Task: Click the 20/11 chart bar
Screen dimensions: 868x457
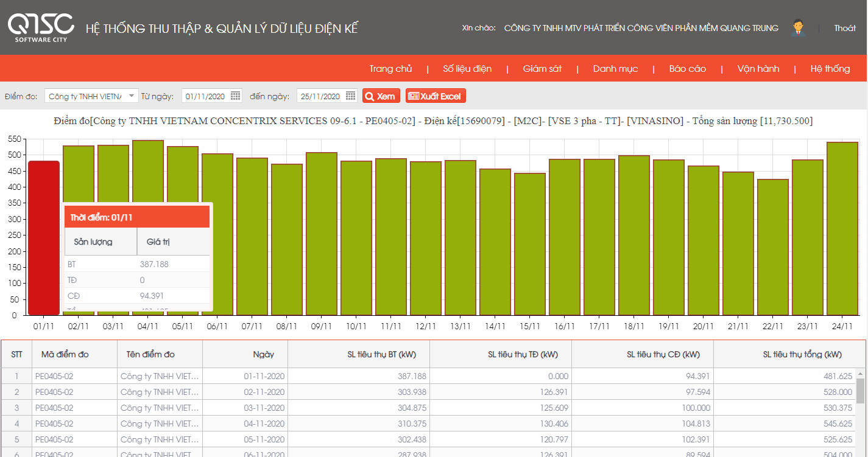Action: click(704, 240)
